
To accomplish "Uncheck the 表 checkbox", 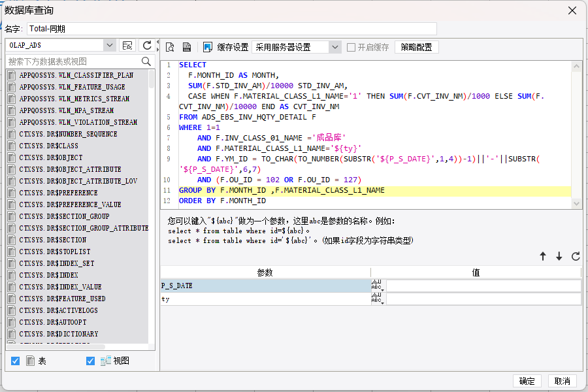I will point(16,361).
